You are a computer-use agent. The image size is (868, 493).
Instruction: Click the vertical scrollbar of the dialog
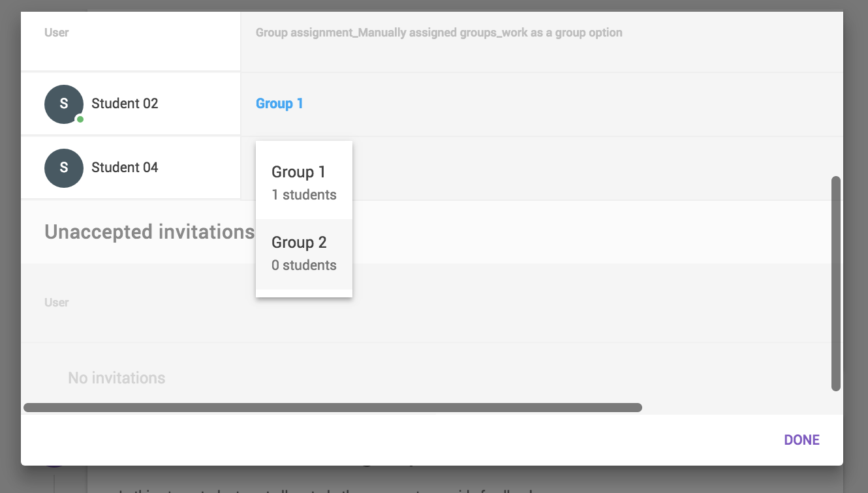[x=835, y=283]
